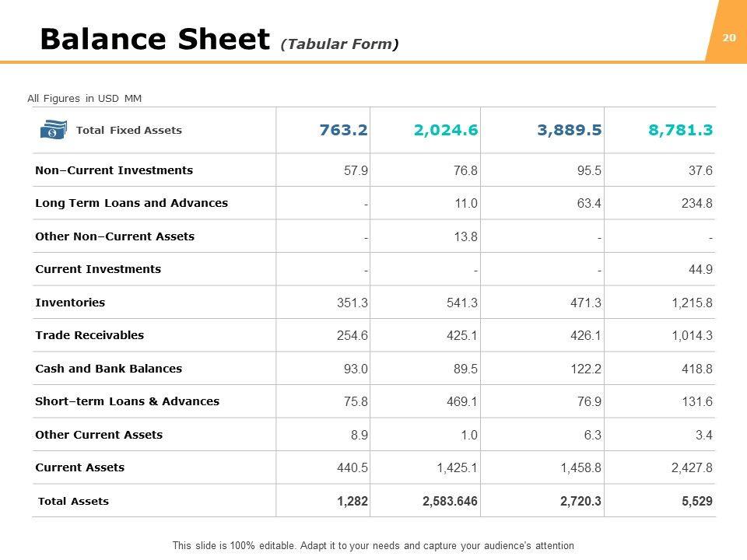Select the 1,014.3 Trade Receivables cell
747x560 pixels.
pyautogui.click(x=692, y=335)
